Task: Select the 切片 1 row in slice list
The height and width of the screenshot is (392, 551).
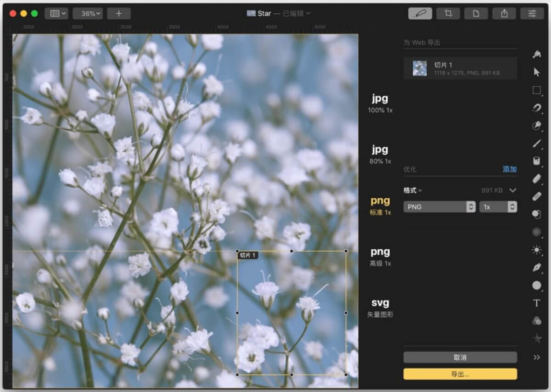Action: (460, 68)
